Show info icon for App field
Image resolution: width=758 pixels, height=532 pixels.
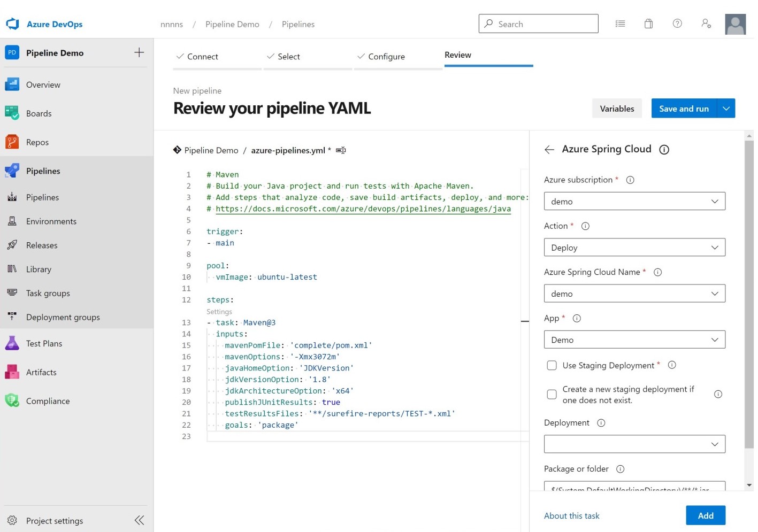[577, 319]
